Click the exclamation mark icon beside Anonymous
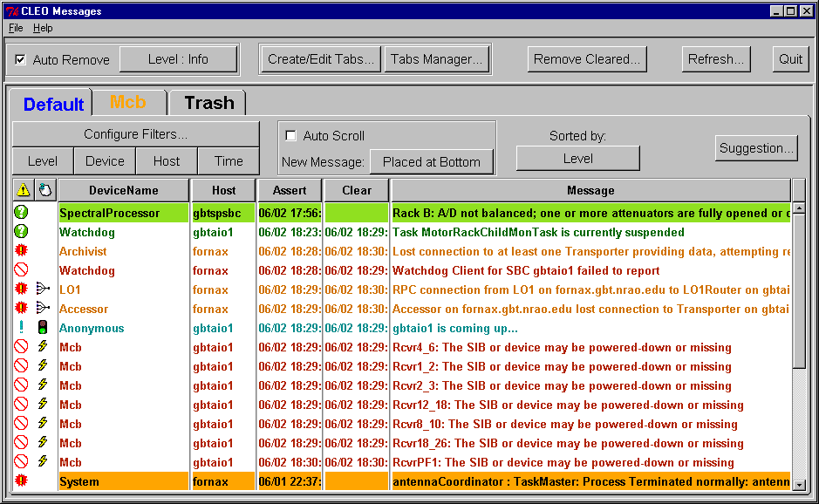Screen dimensions: 819x504 (x=22, y=328)
